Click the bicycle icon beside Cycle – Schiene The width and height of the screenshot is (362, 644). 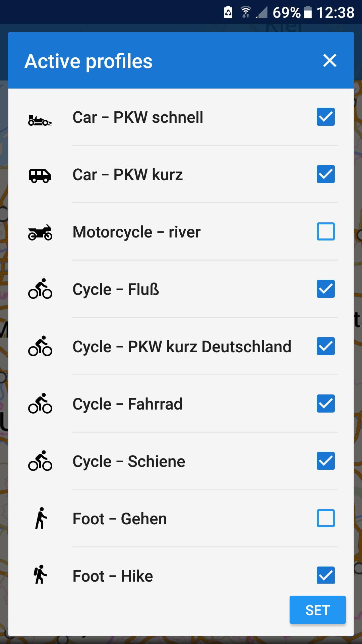40,461
